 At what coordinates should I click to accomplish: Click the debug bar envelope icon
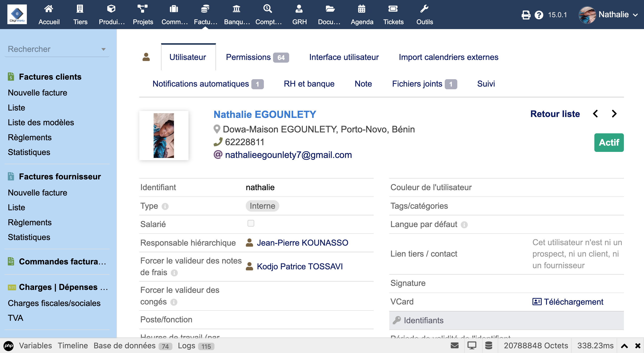pyautogui.click(x=455, y=345)
